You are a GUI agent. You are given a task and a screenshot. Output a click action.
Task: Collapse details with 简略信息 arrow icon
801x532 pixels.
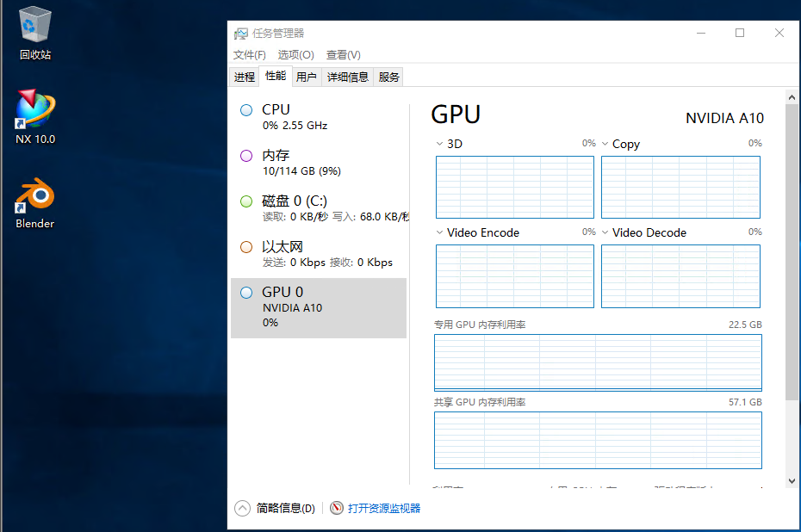coord(242,508)
